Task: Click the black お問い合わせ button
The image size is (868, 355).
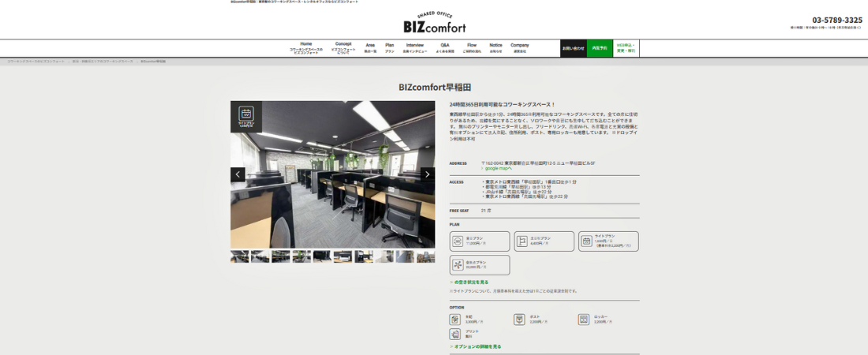Action: pos(573,48)
